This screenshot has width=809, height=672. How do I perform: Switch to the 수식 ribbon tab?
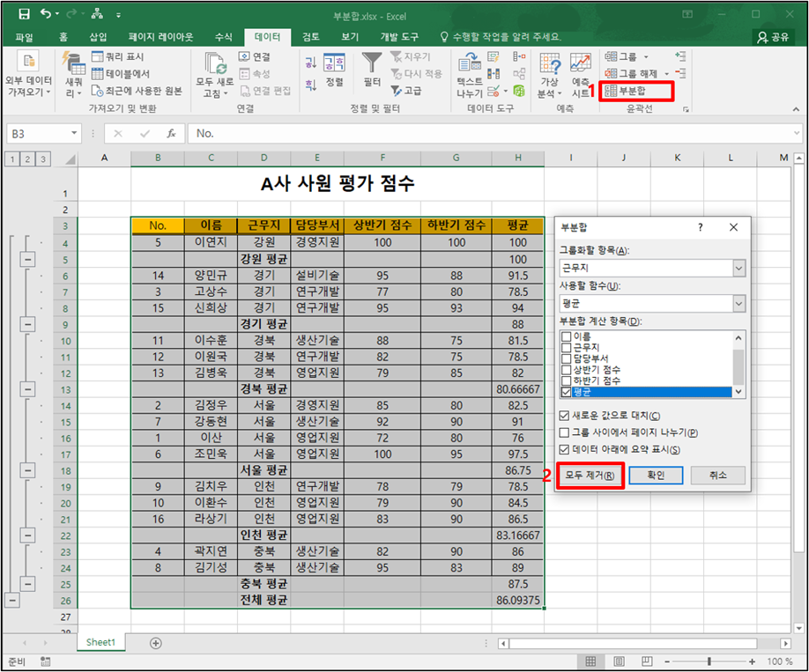coord(224,37)
